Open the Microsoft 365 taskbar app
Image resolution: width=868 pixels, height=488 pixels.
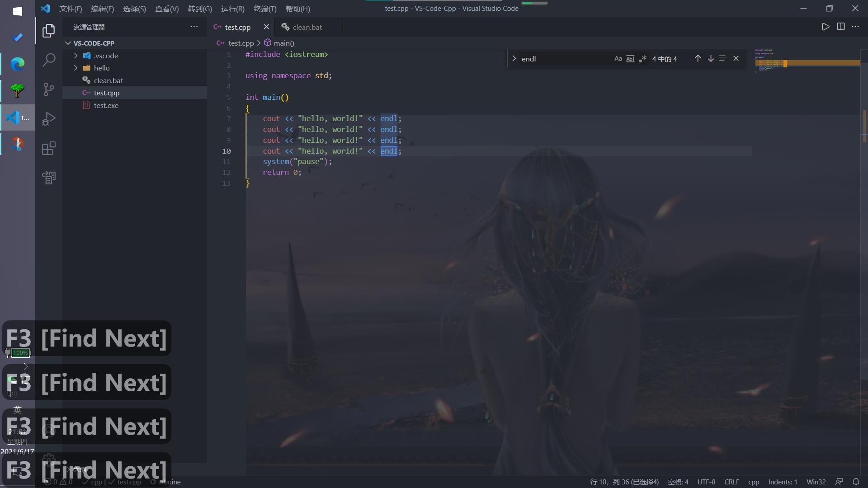click(18, 144)
